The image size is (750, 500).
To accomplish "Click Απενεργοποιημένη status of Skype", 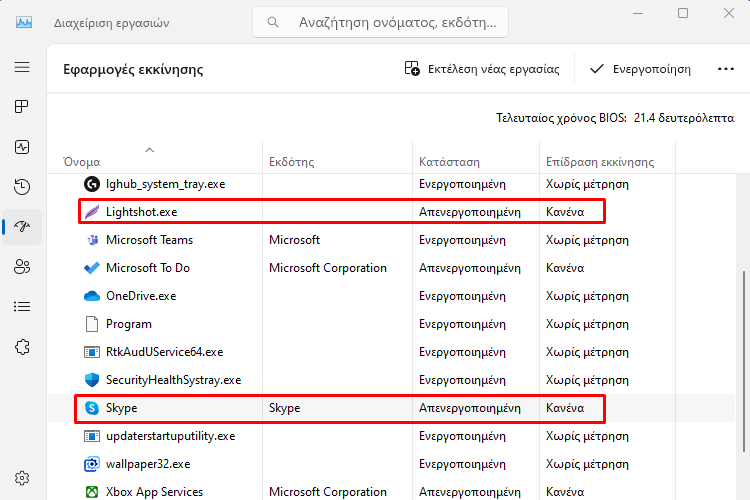I will (470, 408).
